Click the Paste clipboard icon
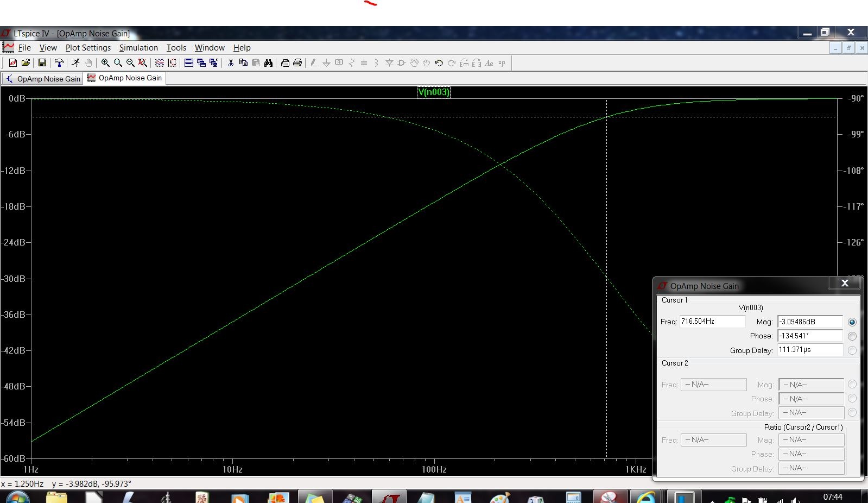The width and height of the screenshot is (868, 503). (256, 63)
